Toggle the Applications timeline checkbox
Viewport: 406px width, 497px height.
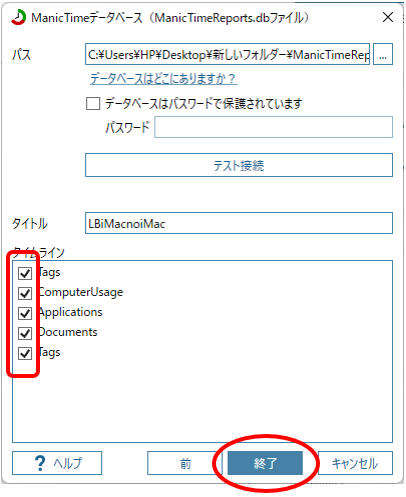click(25, 313)
